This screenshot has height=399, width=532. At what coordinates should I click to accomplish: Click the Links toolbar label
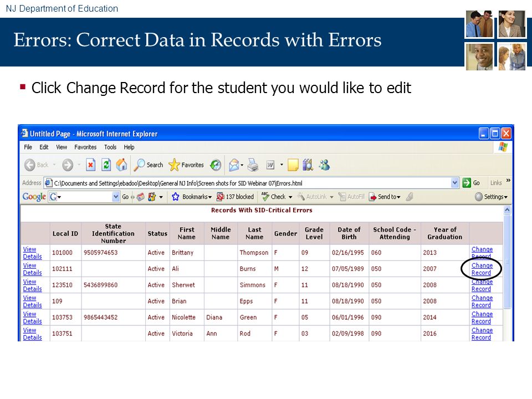[x=495, y=183]
